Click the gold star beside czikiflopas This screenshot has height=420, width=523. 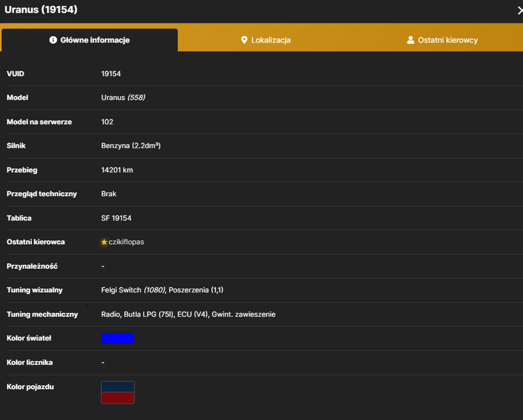pyautogui.click(x=104, y=242)
